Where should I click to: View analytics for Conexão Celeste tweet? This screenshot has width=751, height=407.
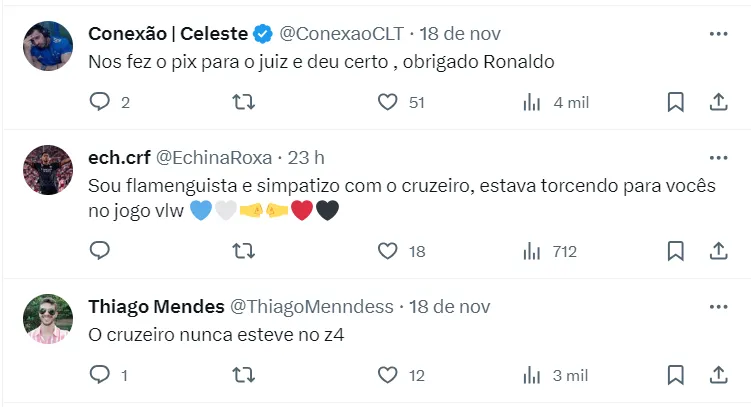coord(533,102)
